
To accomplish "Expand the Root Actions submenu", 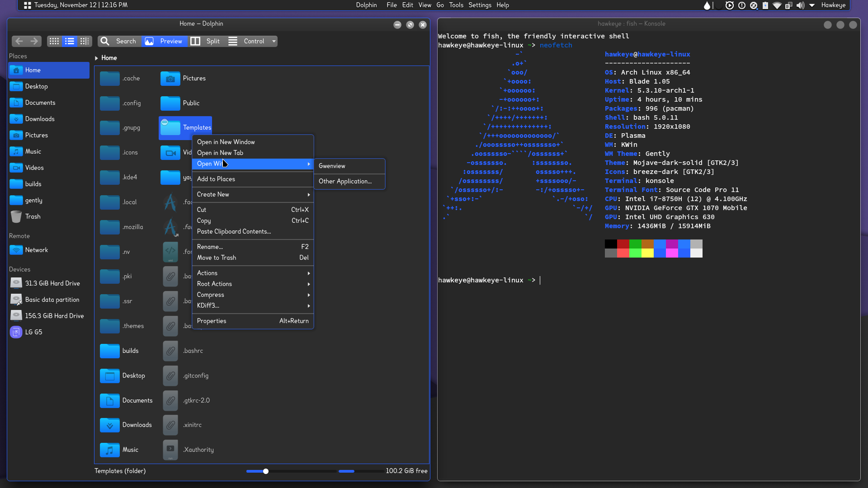I will click(x=253, y=284).
